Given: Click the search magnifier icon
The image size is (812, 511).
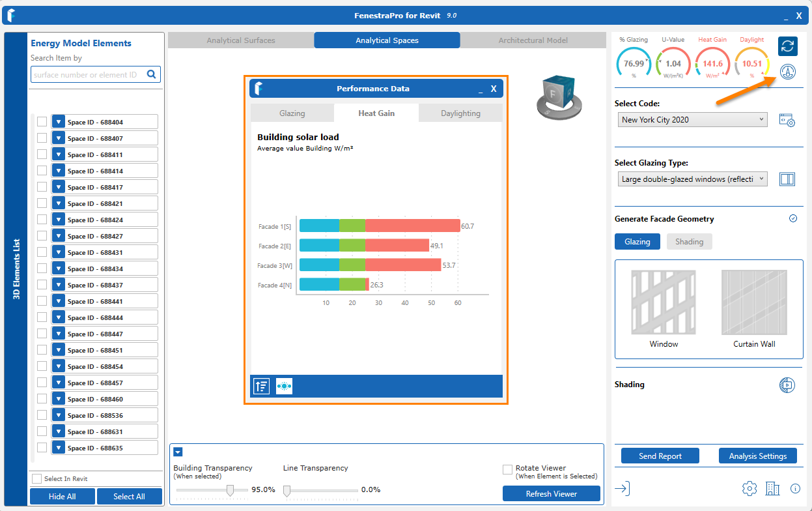Looking at the screenshot, I should coord(152,74).
